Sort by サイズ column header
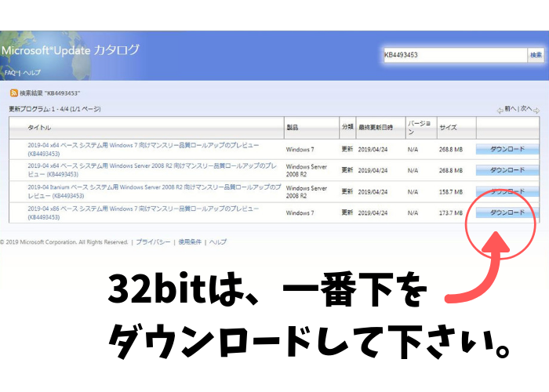Screen dimensions: 549x392 tap(448, 128)
